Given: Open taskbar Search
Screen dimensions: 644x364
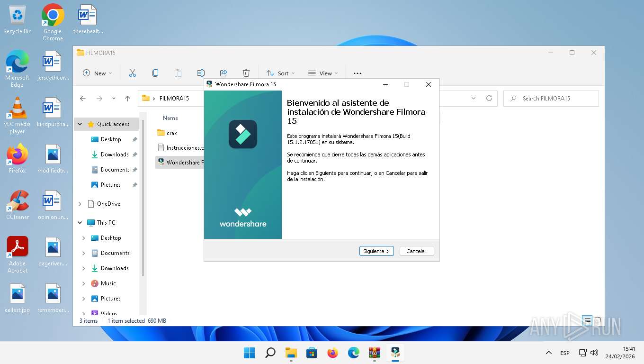Looking at the screenshot, I should (x=270, y=353).
